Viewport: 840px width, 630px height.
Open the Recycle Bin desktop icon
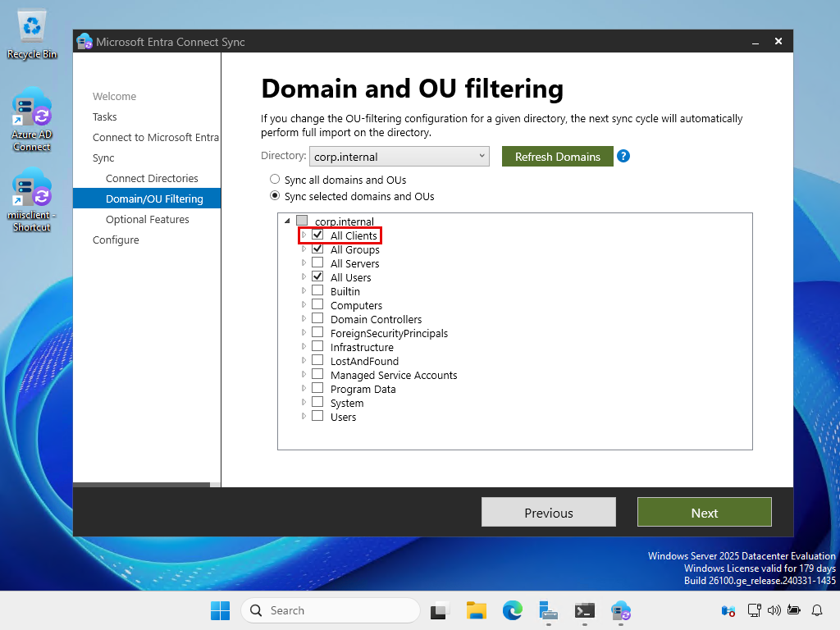coord(32,35)
